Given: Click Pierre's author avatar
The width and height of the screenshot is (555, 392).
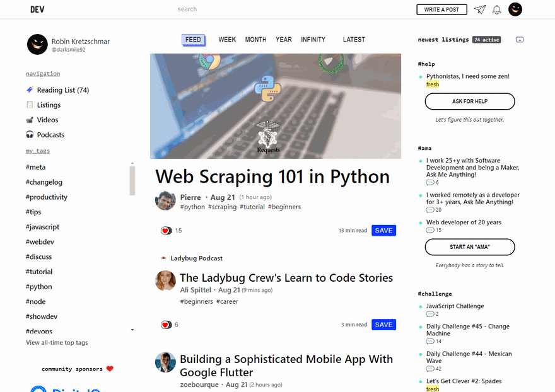Looking at the screenshot, I should pyautogui.click(x=165, y=200).
